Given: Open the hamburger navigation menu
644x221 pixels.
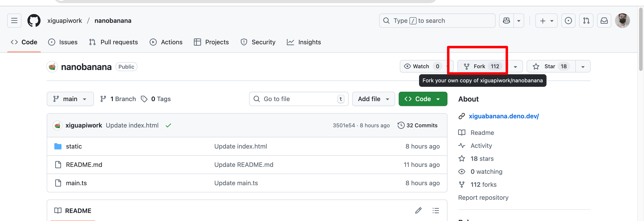Looking at the screenshot, I should tap(14, 21).
